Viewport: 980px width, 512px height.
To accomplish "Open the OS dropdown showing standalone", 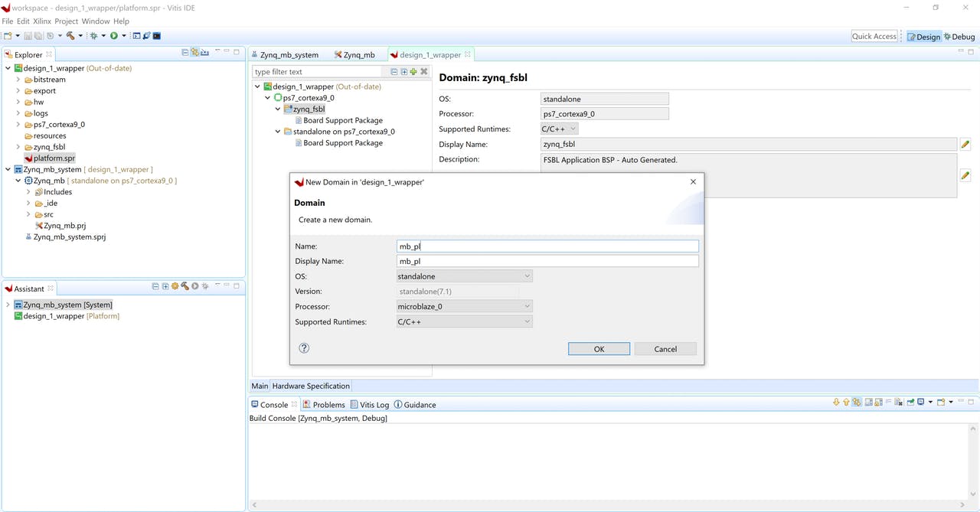I will tap(464, 276).
